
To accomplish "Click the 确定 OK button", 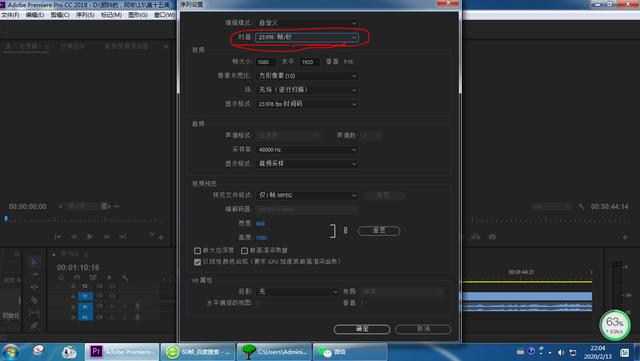I will (x=362, y=329).
